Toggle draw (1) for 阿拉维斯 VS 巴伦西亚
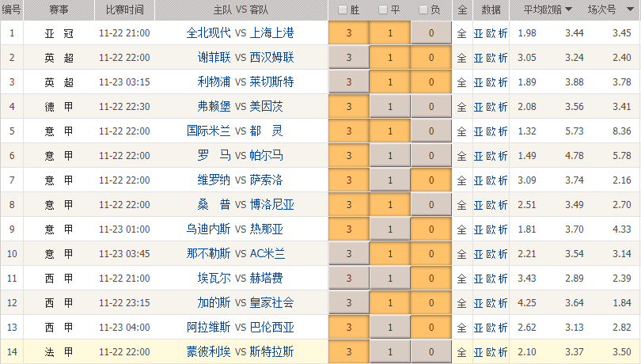Screen dimensions: 641x364 pos(390,328)
